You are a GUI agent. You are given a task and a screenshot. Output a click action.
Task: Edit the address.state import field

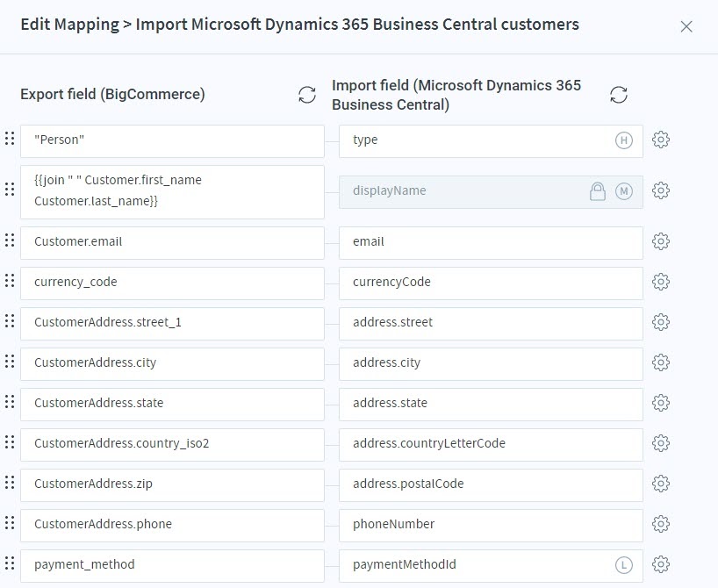(491, 404)
